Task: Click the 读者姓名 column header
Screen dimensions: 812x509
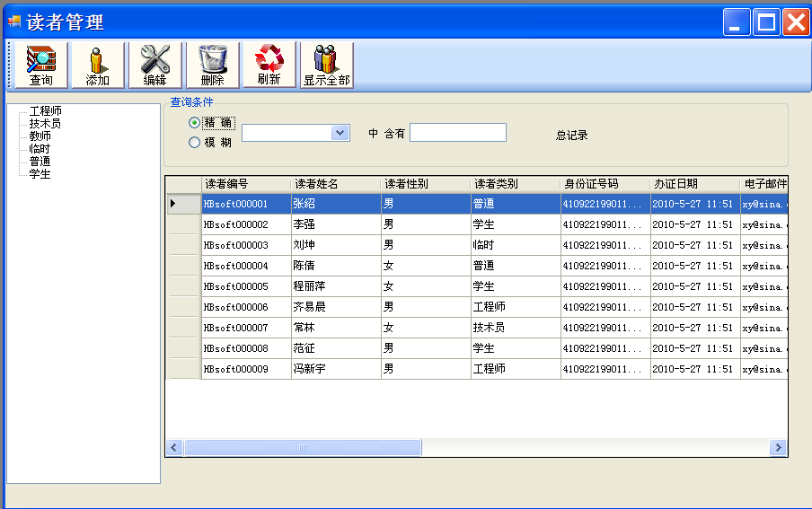Action: (x=317, y=184)
